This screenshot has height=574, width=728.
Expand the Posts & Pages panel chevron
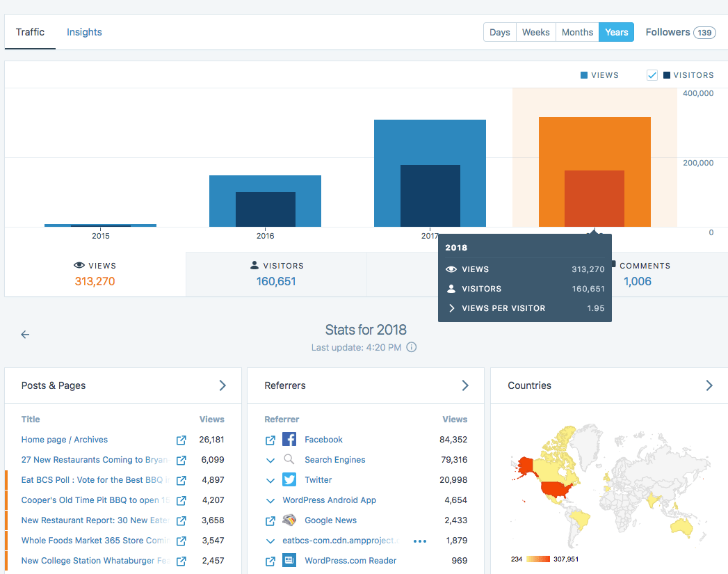[x=223, y=385]
